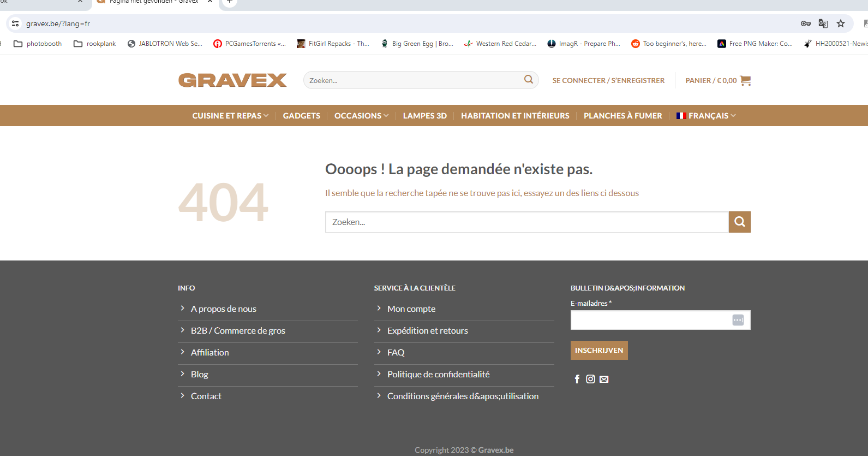Focus the 404 page Zoeken search field

[527, 222]
